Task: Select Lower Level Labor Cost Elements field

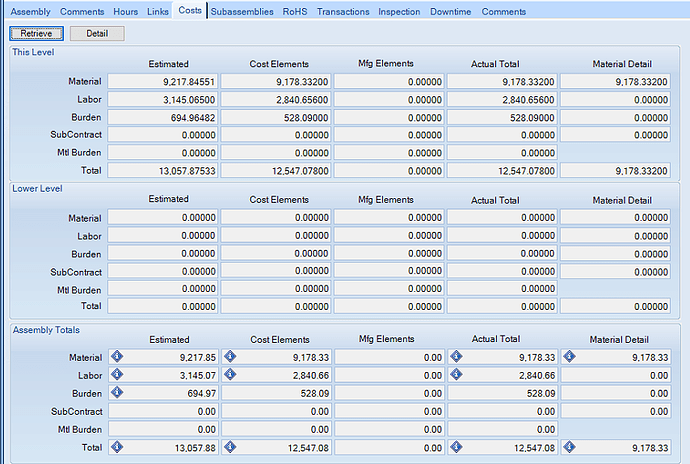Action: pos(276,235)
